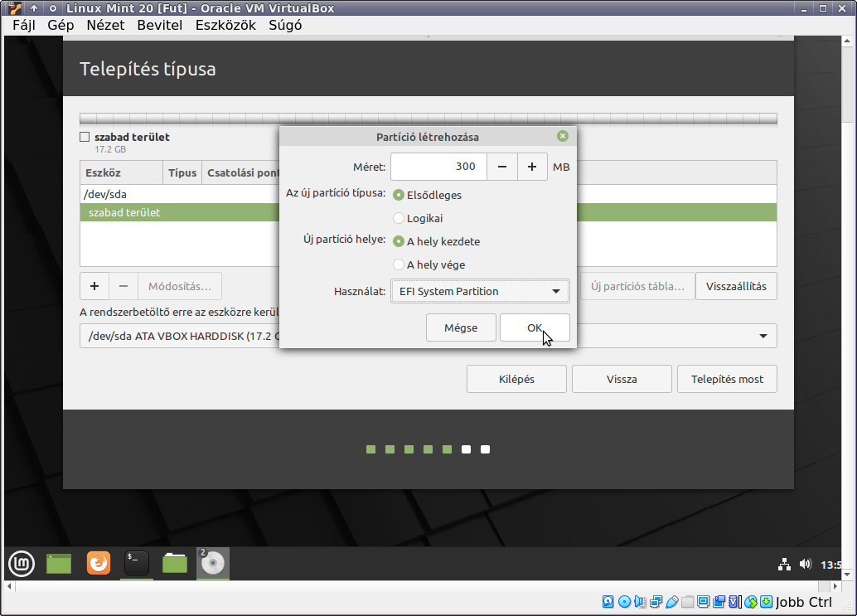
Task: Open the Eszközök menu
Action: pyautogui.click(x=225, y=25)
